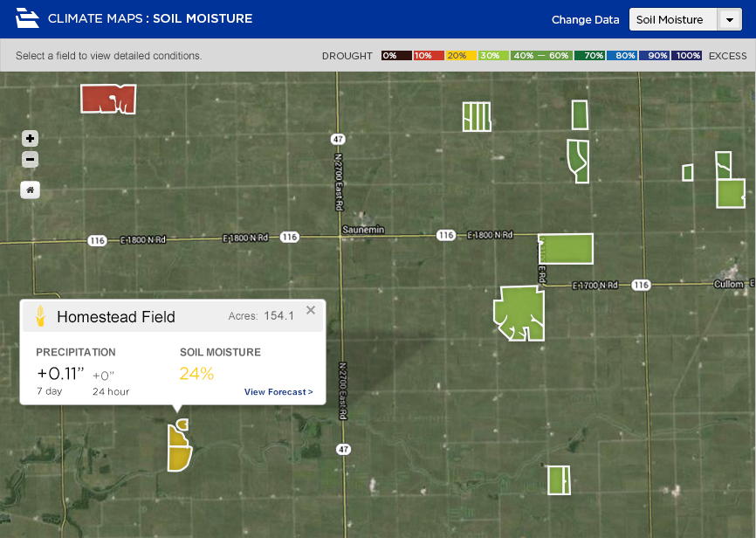Click the 100% excess legend swatch
The image size is (756, 538).
[687, 56]
